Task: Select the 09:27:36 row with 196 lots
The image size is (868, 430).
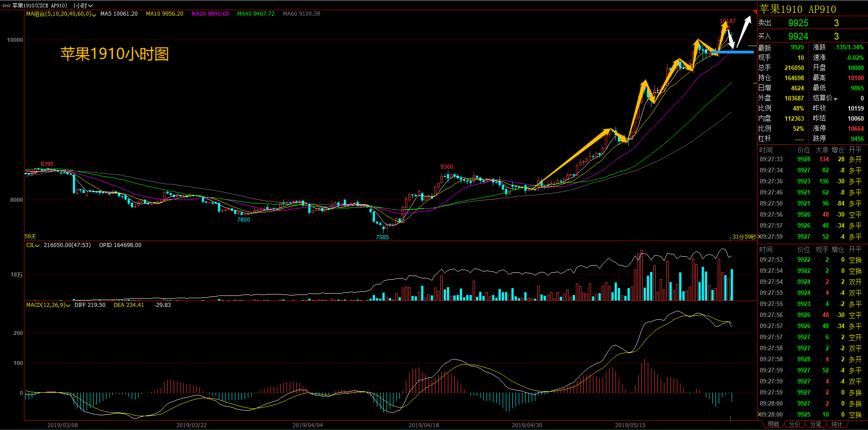Action: (812, 181)
